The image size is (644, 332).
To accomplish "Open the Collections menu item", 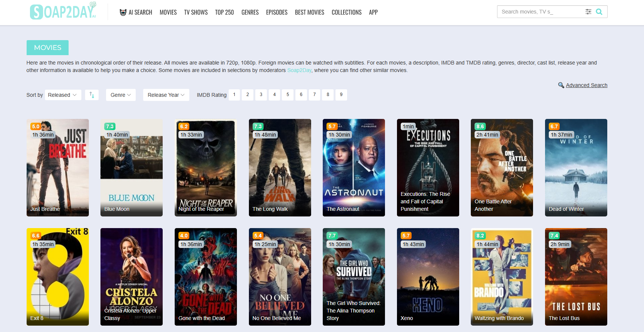I will [x=346, y=12].
